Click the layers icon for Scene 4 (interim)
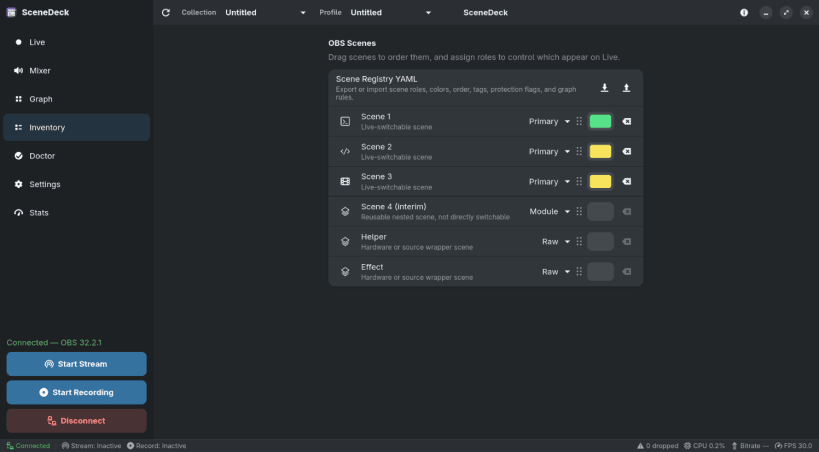 point(345,212)
